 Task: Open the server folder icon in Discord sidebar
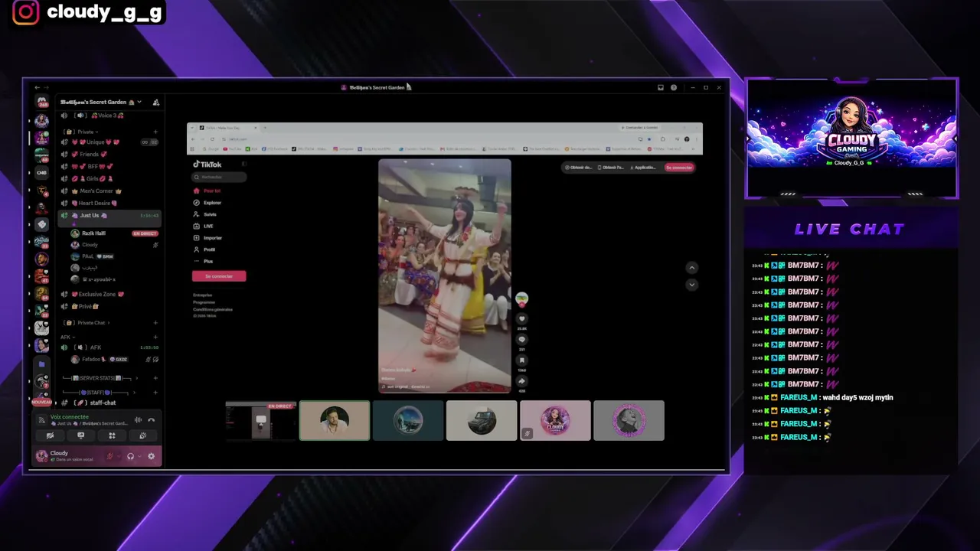(42, 364)
